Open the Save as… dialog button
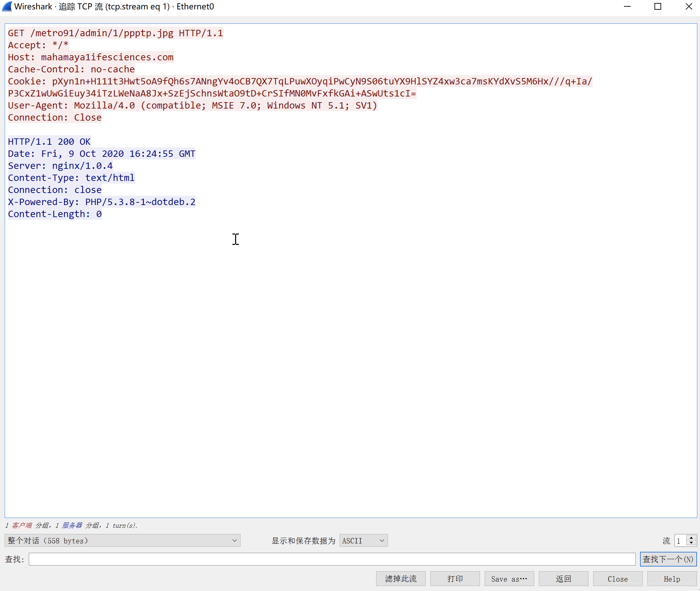700x591 pixels. [509, 579]
